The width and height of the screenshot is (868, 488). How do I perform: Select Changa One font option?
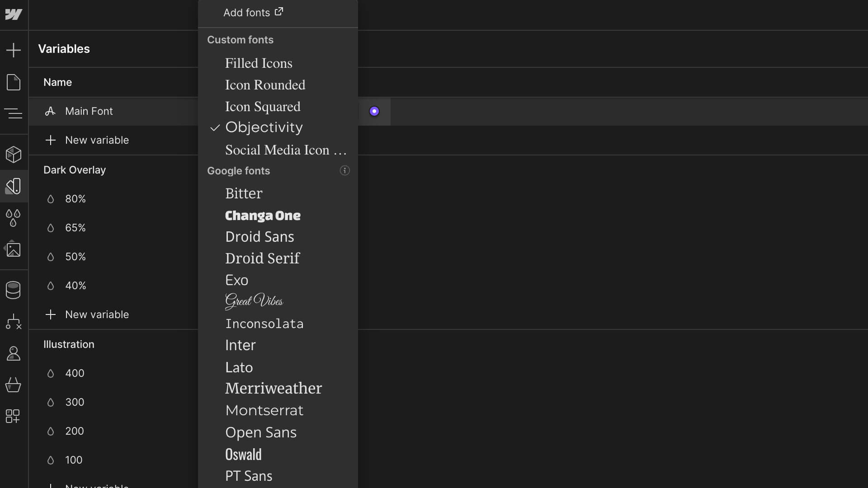click(x=263, y=216)
